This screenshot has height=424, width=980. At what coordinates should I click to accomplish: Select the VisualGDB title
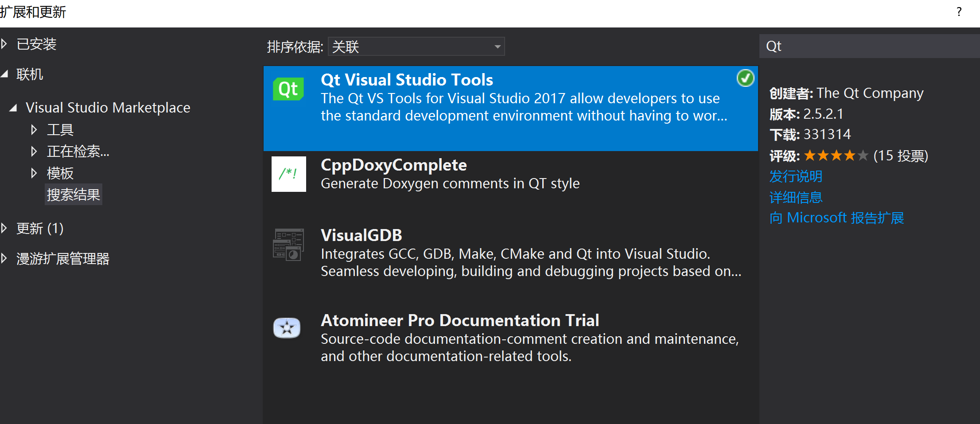(x=361, y=235)
